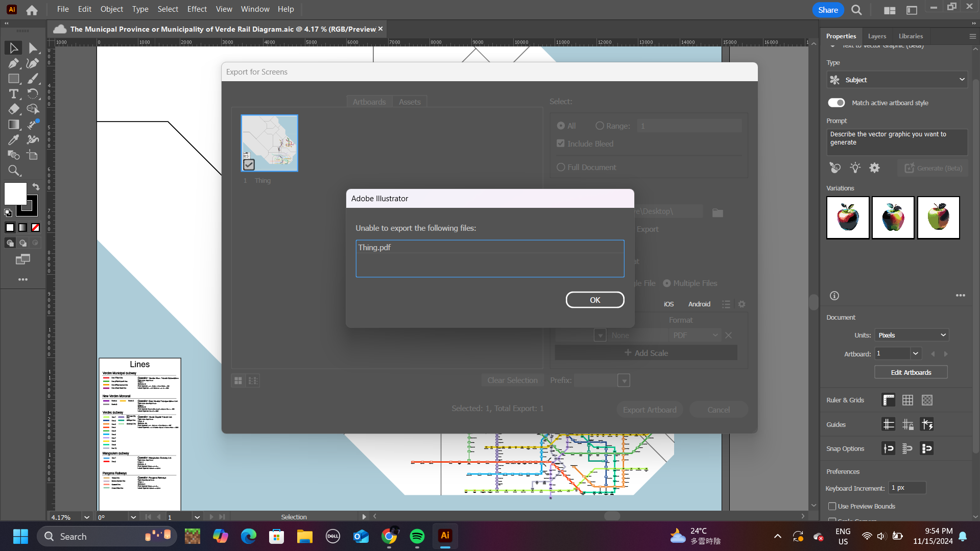This screenshot has width=980, height=551.
Task: Open the Object menu
Action: click(x=112, y=9)
